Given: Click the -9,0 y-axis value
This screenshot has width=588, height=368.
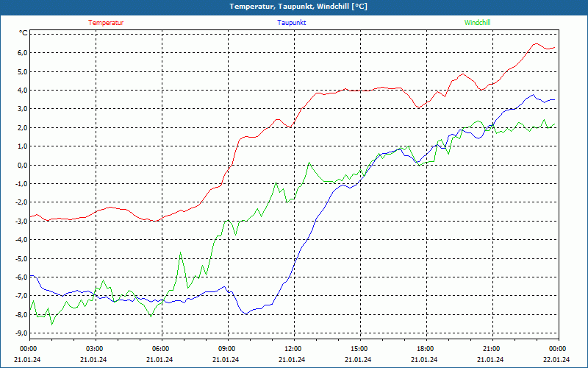Looking at the screenshot, I should point(21,333).
